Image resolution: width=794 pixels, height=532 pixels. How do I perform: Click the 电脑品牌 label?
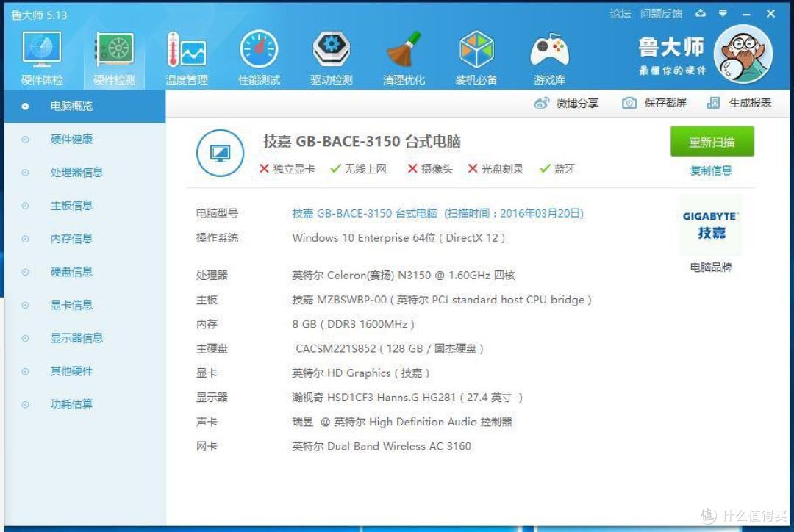[711, 267]
